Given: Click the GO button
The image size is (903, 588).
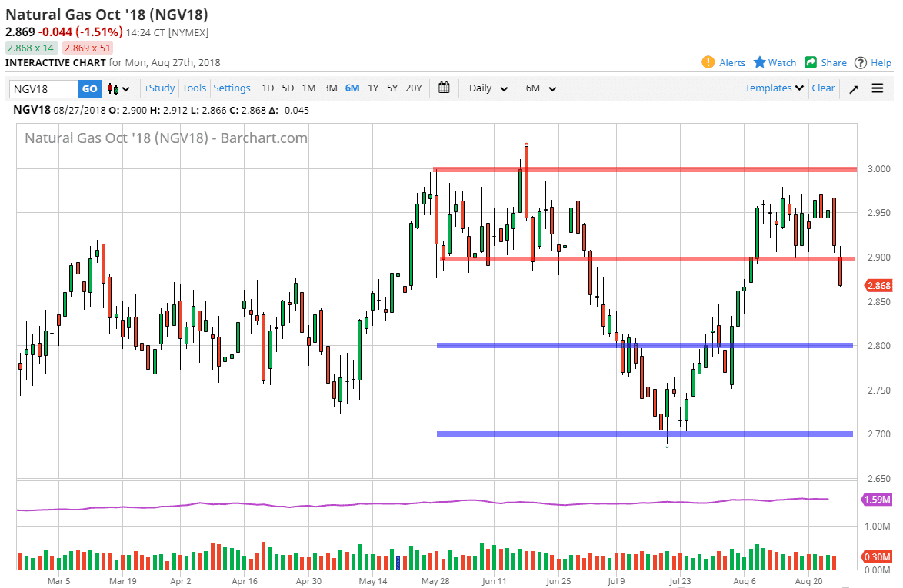Looking at the screenshot, I should 89,88.
